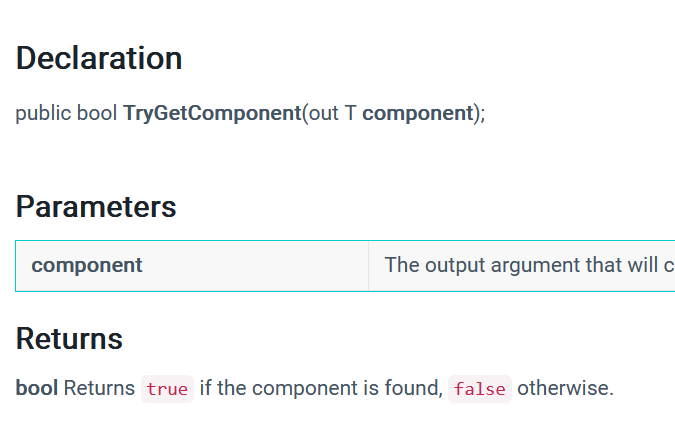Click the bold 'bool' return type
The image size is (675, 423).
37,388
